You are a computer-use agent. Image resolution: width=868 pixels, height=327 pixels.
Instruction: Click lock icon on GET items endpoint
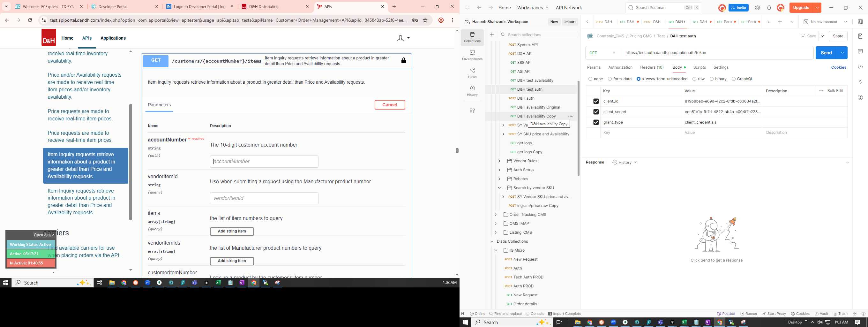[x=403, y=60]
